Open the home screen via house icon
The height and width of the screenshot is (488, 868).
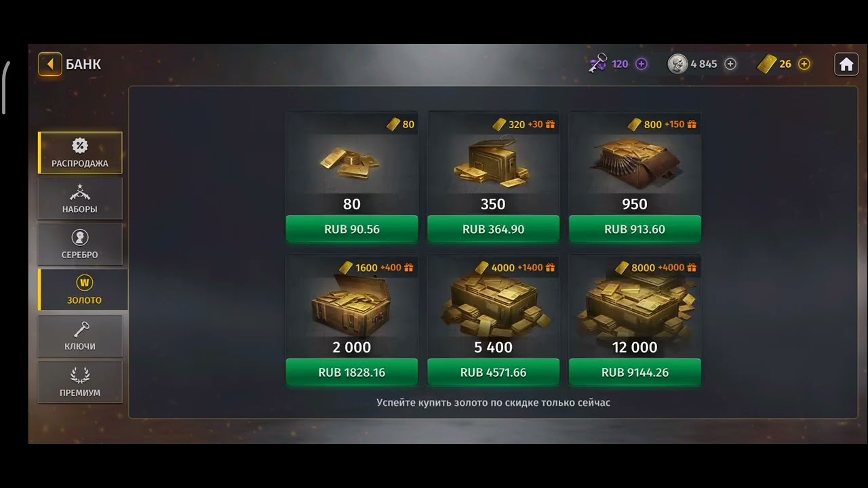(846, 64)
